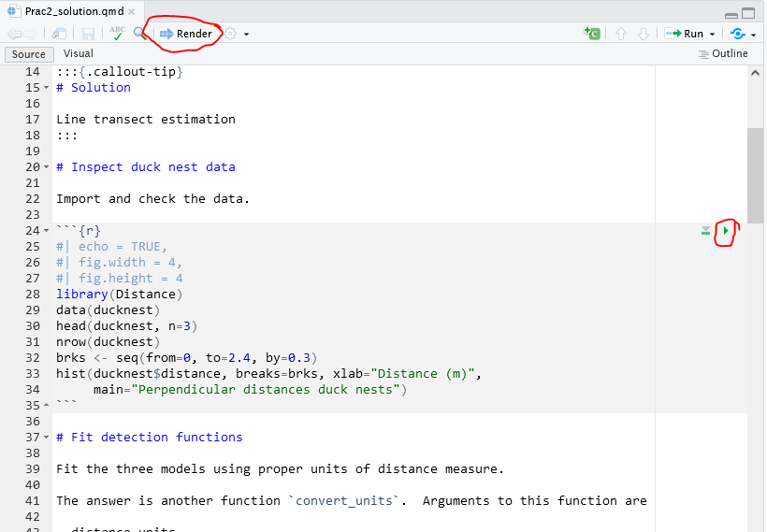Run all chunks above this chunk
The width and height of the screenshot is (767, 532).
pyautogui.click(x=705, y=230)
